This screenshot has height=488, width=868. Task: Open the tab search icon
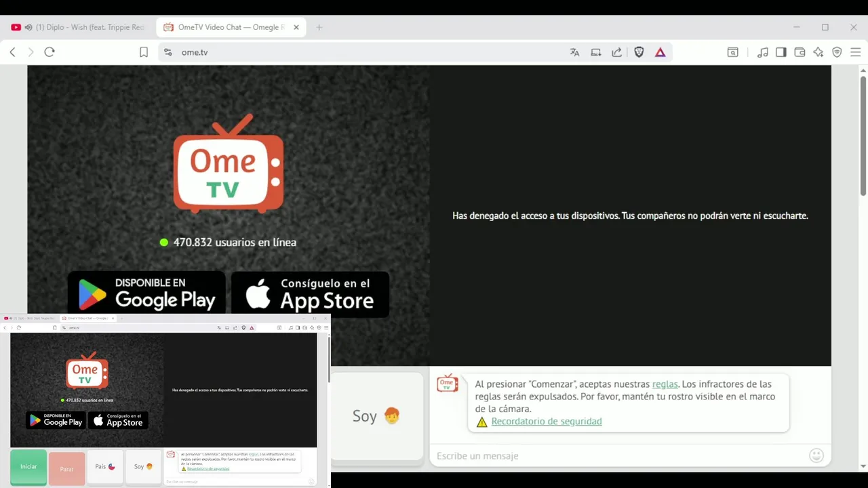(x=733, y=52)
